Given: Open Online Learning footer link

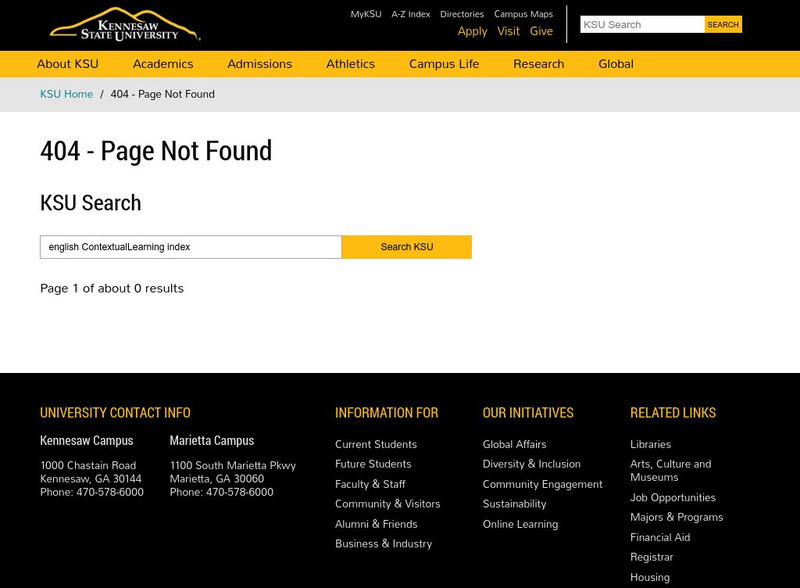Looking at the screenshot, I should 520,524.
